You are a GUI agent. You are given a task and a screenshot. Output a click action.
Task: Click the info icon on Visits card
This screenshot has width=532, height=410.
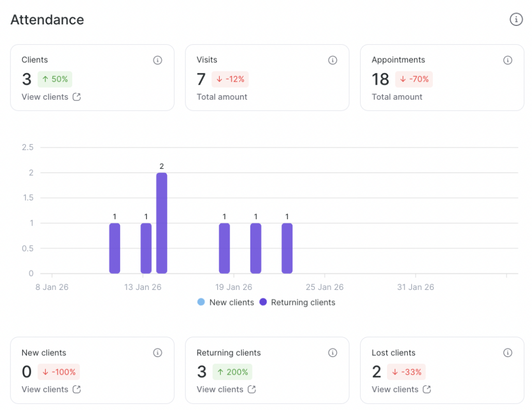pos(332,60)
